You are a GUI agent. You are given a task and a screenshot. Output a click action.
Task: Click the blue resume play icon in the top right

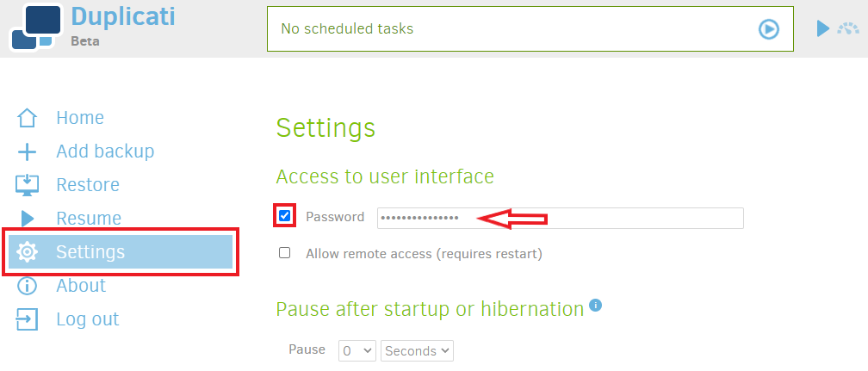click(823, 28)
